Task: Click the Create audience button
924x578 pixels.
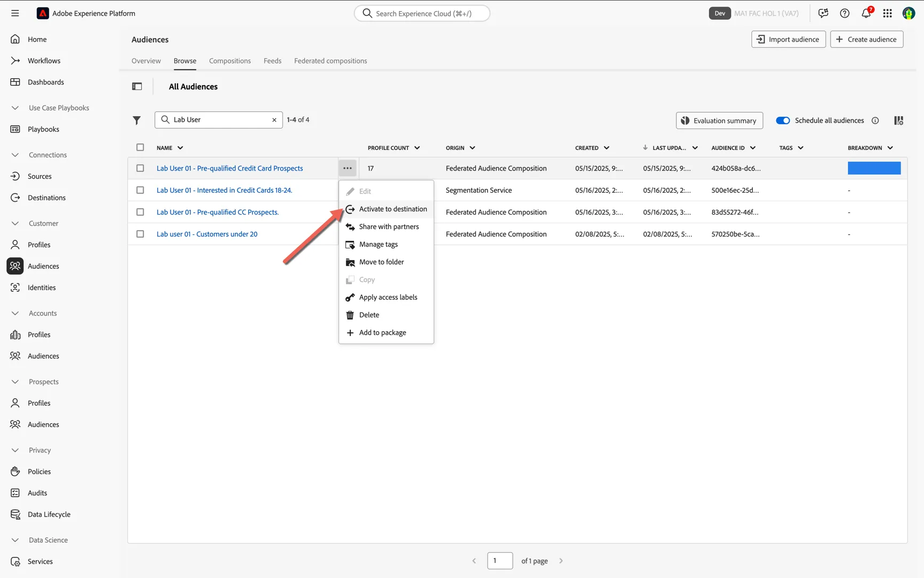Action: 867,39
